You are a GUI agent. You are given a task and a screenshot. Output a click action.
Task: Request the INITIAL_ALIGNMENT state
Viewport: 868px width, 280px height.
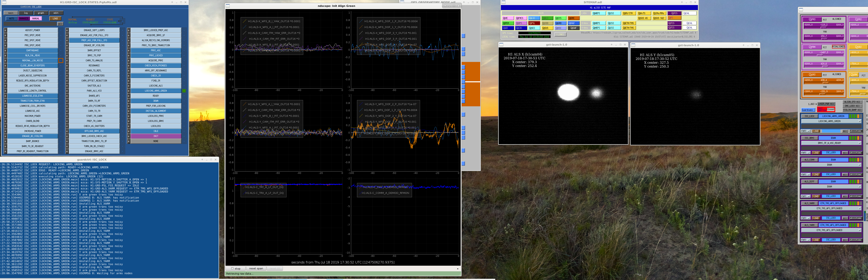click(x=156, y=111)
